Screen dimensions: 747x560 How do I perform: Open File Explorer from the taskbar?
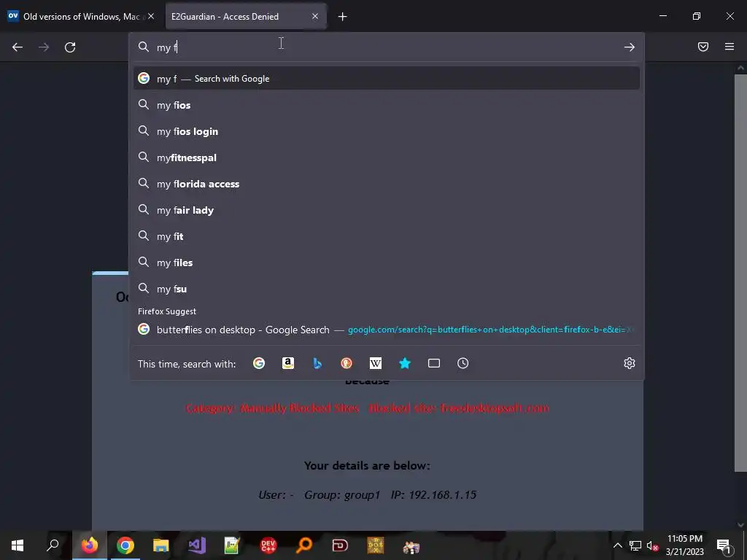161,545
